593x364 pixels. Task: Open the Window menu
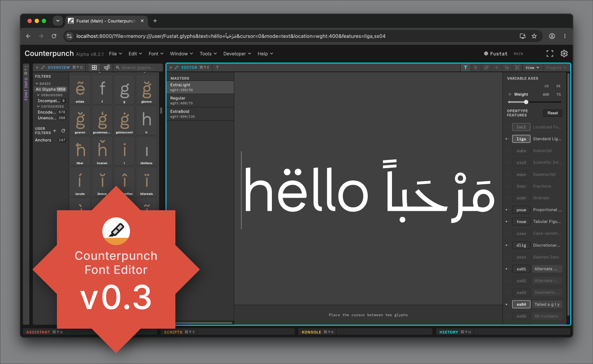click(181, 54)
